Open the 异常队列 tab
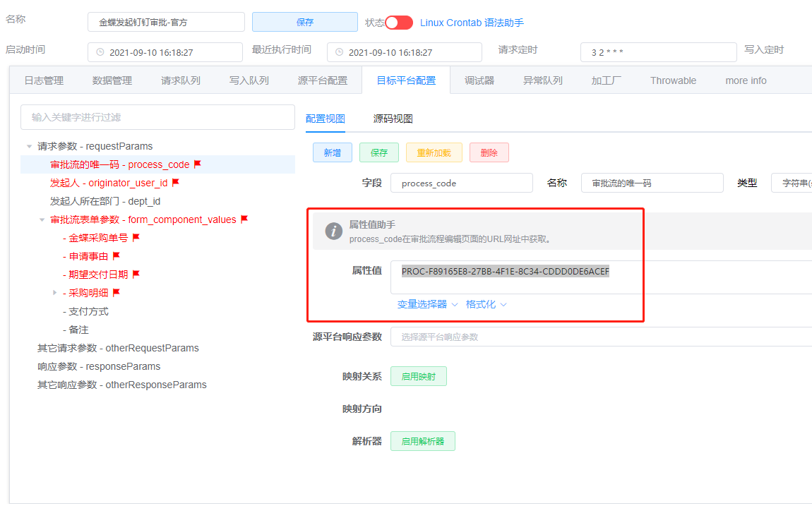Viewport: 812px width, 506px height. coord(543,80)
